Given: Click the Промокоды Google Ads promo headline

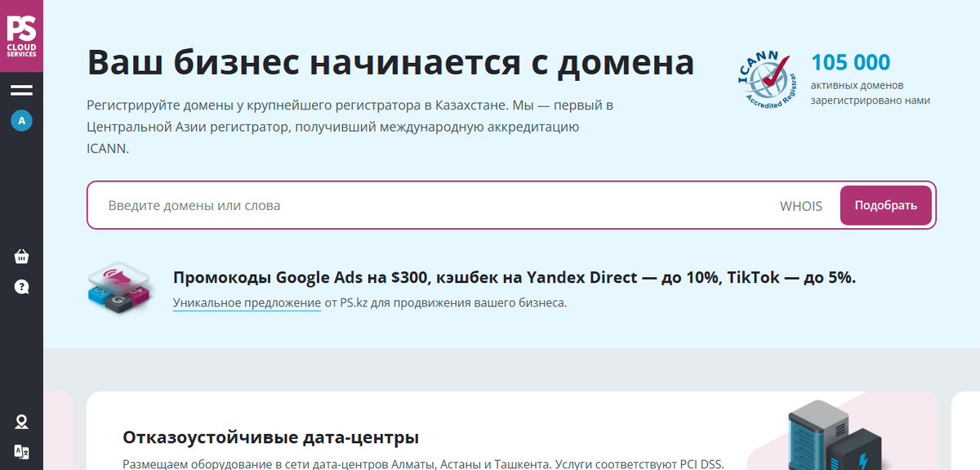Looking at the screenshot, I should [514, 277].
